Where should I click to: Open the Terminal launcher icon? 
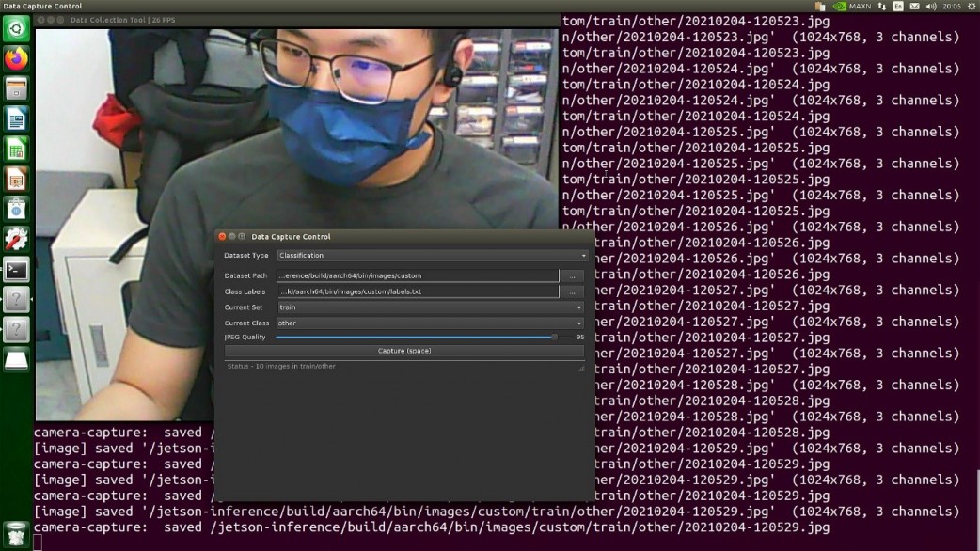pos(16,270)
